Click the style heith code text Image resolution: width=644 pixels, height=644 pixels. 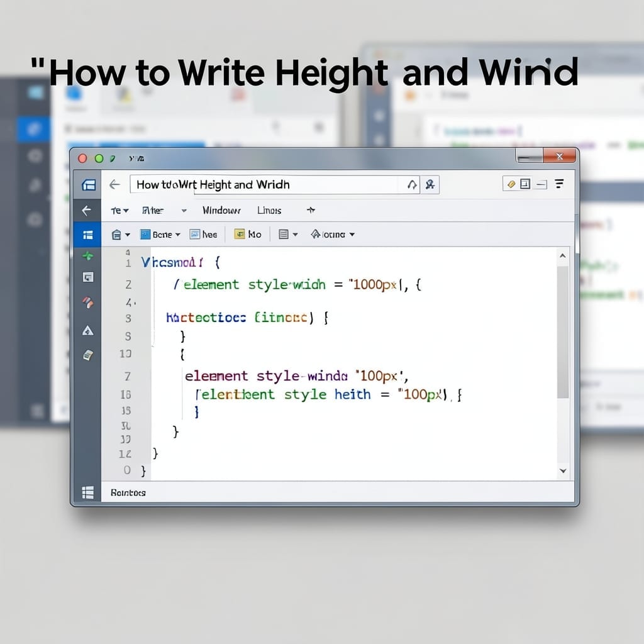[327, 394]
